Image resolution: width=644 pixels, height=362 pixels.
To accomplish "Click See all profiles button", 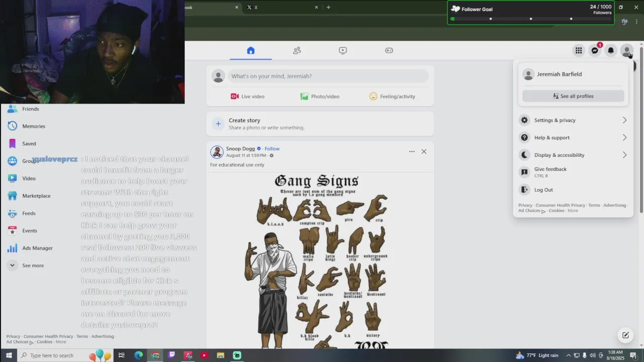I will pos(573,96).
